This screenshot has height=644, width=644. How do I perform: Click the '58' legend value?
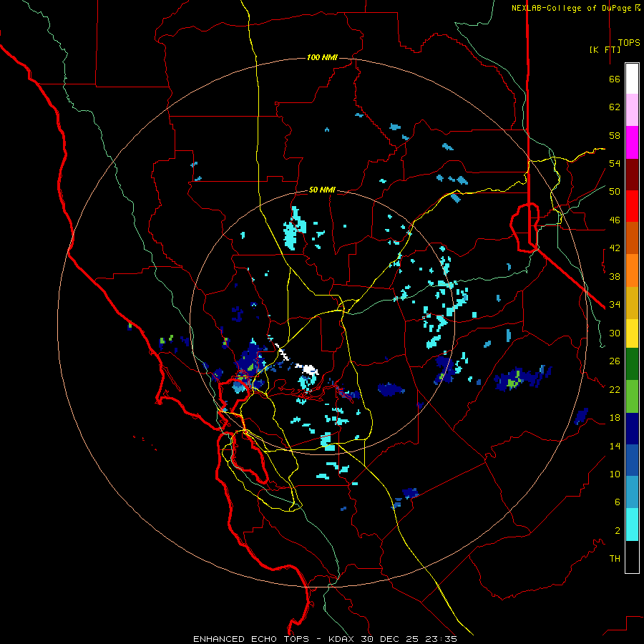[x=615, y=135]
